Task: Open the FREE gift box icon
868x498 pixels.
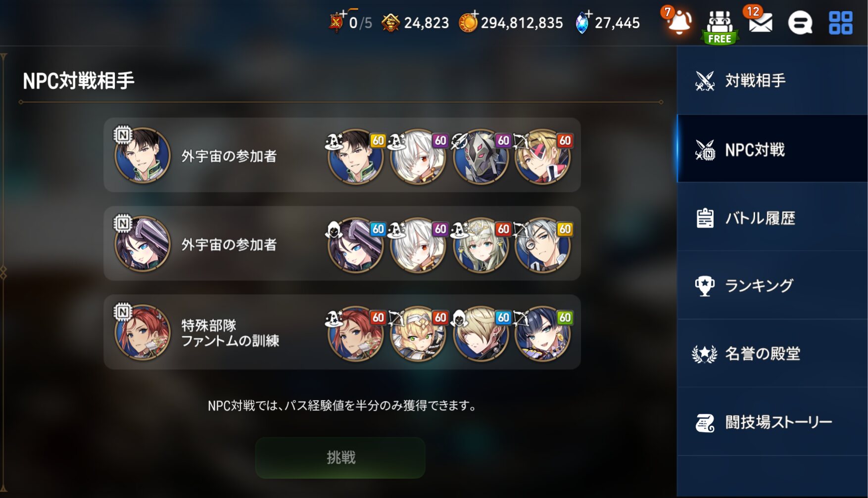Action: click(720, 27)
